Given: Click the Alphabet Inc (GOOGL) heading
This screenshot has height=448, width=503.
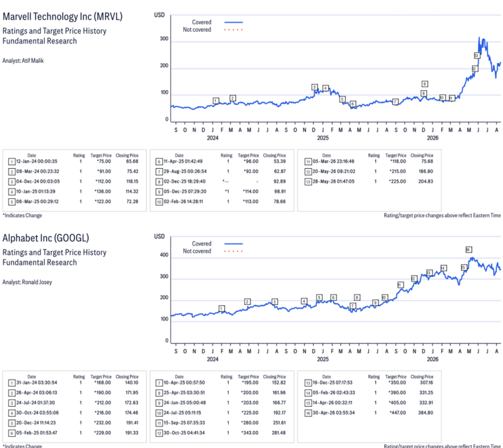Looking at the screenshot, I should point(46,238).
